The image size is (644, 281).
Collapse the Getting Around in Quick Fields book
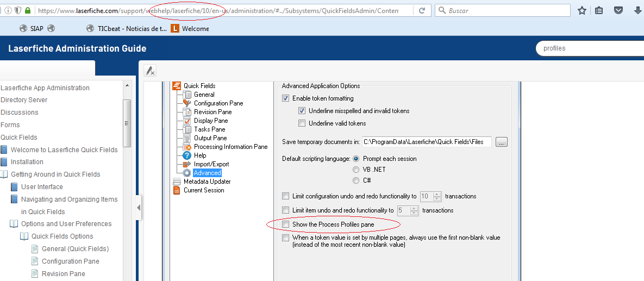click(x=4, y=174)
